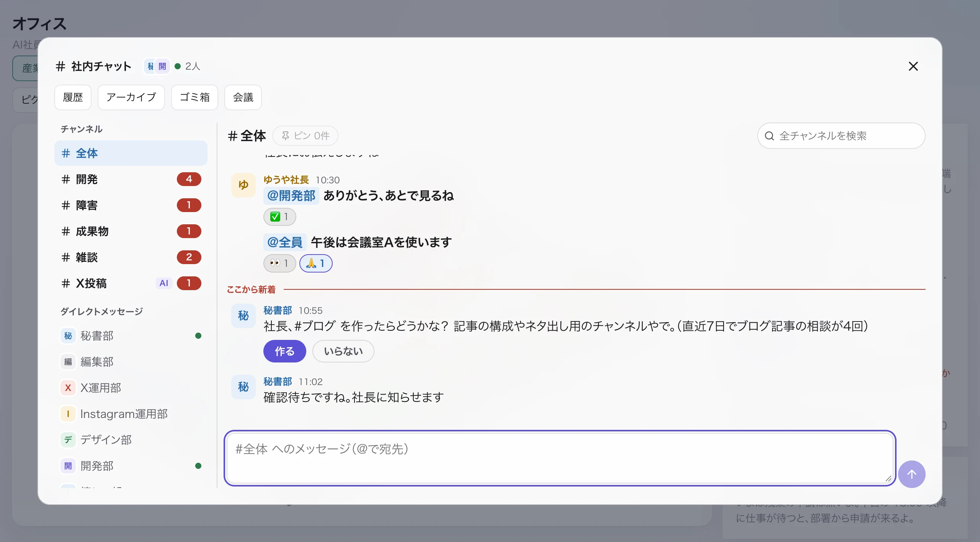Send message with purple arrow button
This screenshot has height=542, width=980.
click(x=911, y=474)
